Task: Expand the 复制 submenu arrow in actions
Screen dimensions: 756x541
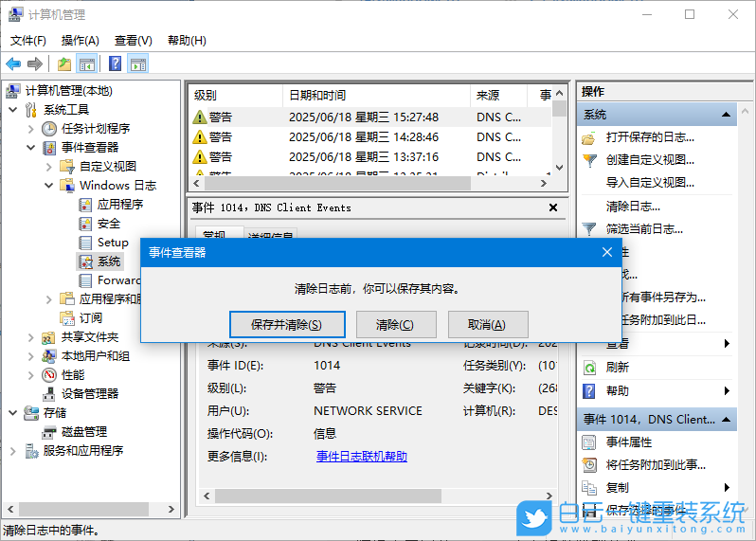Action: 727,488
